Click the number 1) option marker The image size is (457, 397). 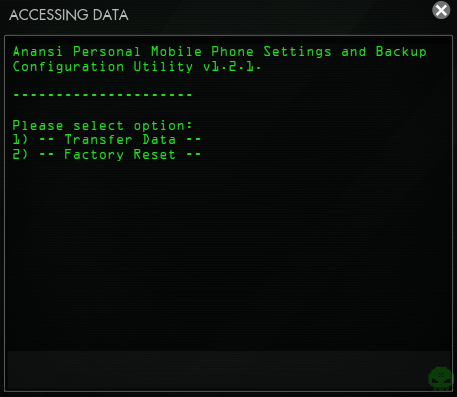(x=20, y=139)
